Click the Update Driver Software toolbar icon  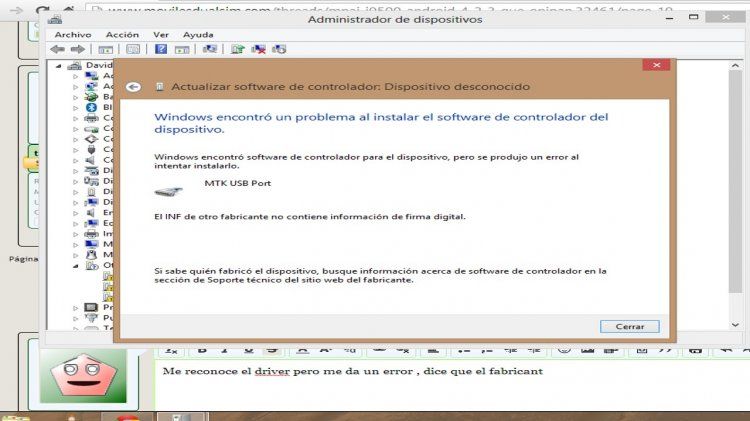pyautogui.click(x=238, y=49)
